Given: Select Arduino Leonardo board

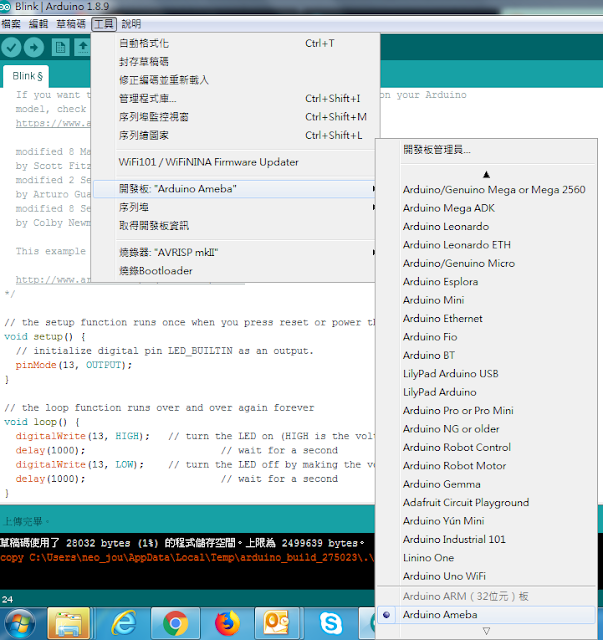Looking at the screenshot, I should click(486, 227).
